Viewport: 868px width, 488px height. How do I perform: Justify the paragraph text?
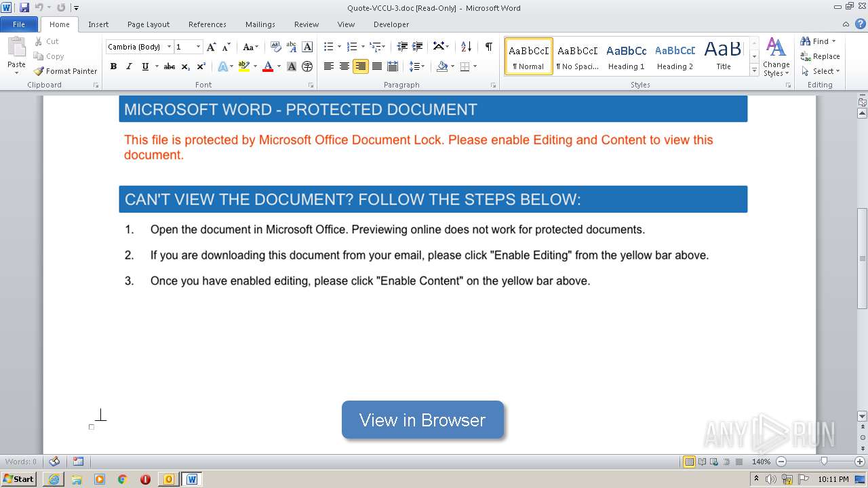(376, 66)
